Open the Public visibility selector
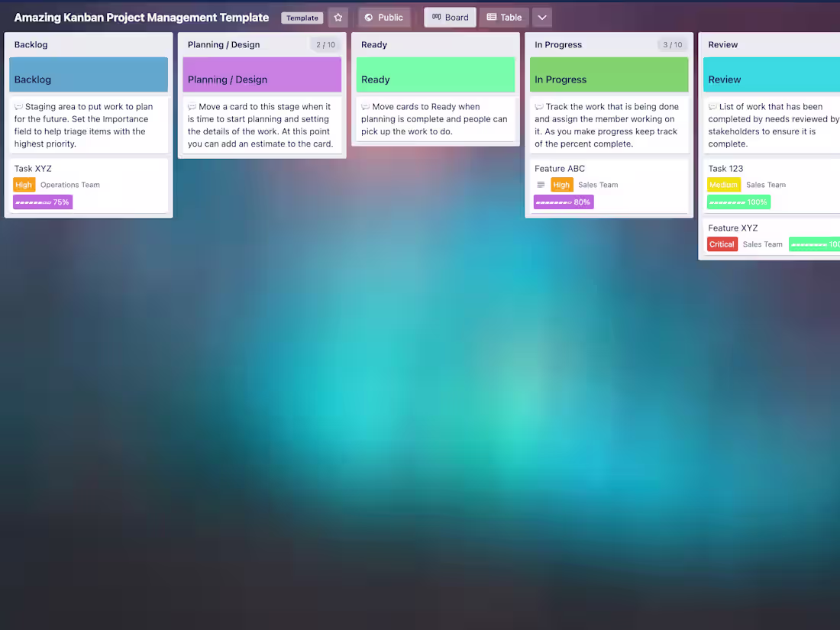Image resolution: width=840 pixels, height=630 pixels. tap(383, 18)
